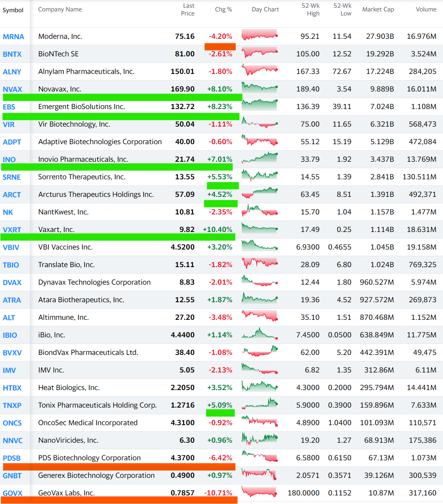Select 'Alnylam Pharmaceuticals, Inc.' name
This screenshot has height=504, width=443.
(x=86, y=71)
